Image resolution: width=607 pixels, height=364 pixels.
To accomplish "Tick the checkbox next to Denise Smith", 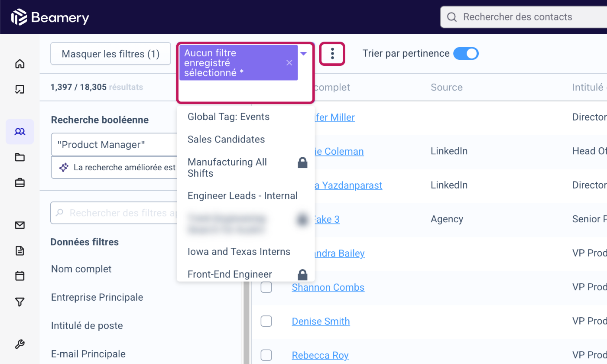I will [266, 321].
